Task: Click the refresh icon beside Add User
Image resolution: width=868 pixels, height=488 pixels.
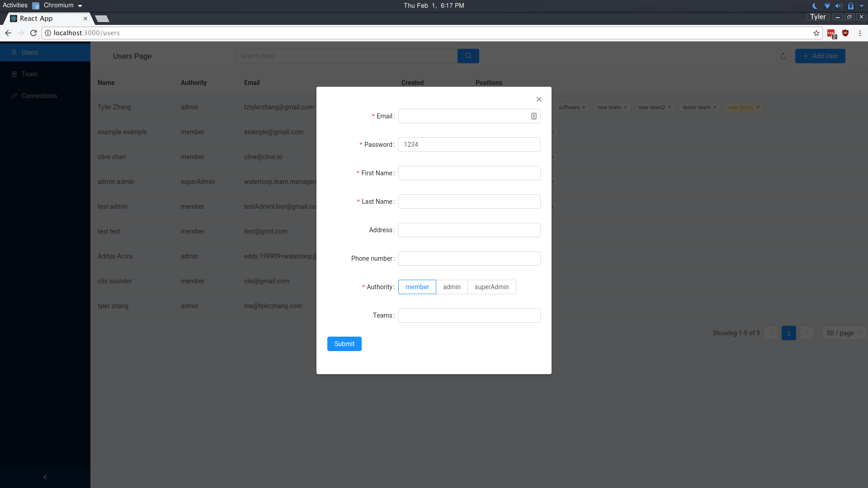Action: tap(783, 56)
